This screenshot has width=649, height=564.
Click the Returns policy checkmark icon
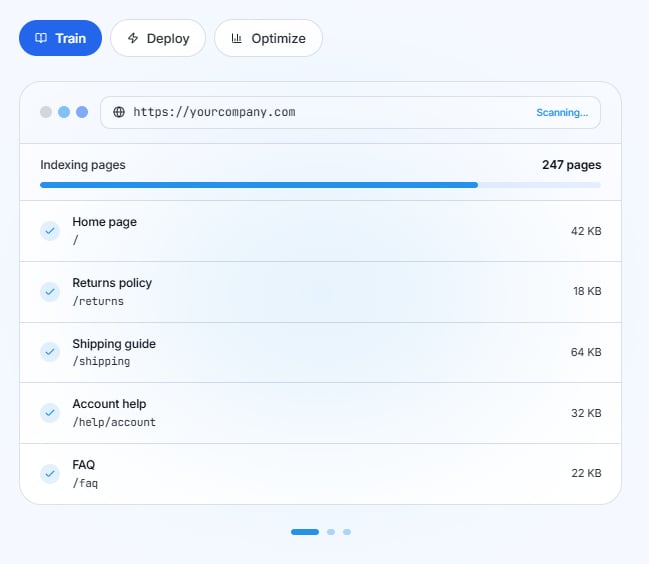pyautogui.click(x=50, y=292)
